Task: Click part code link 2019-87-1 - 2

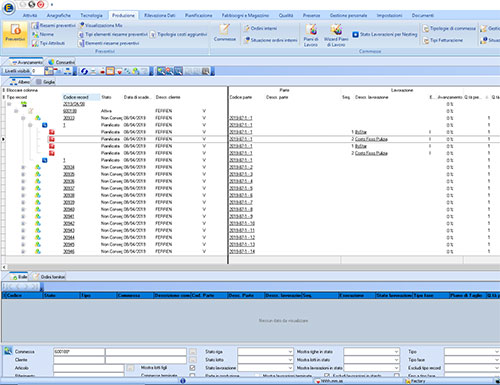Action: pos(241,167)
